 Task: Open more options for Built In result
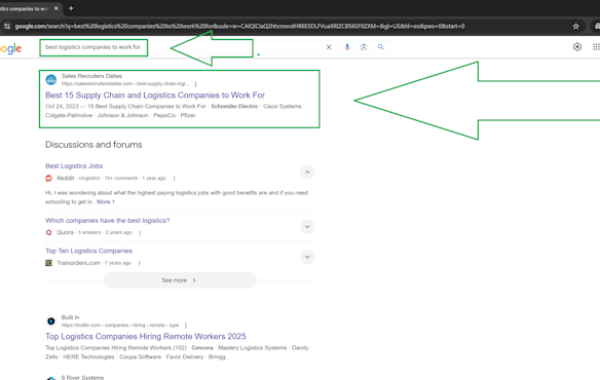tap(186, 325)
